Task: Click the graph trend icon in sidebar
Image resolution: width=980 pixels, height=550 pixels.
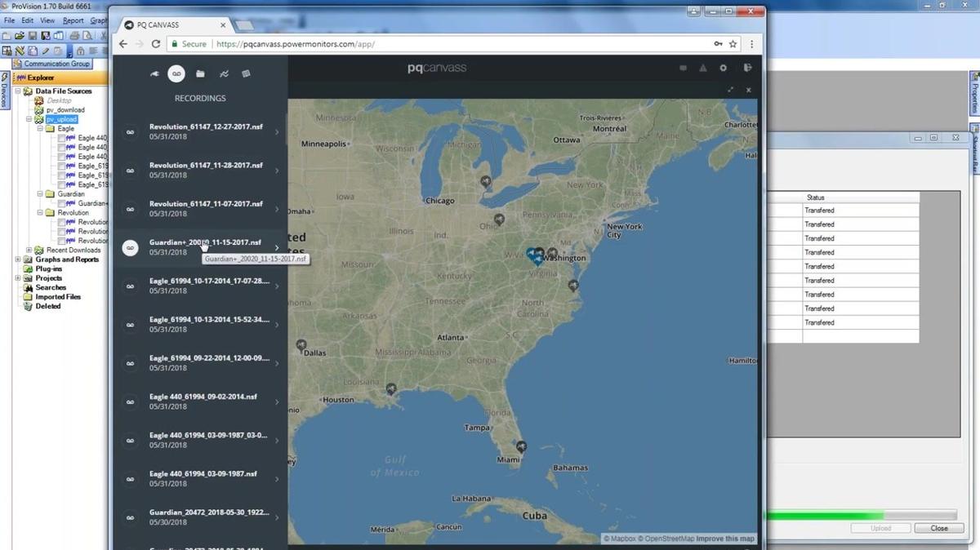Action: 224,74
